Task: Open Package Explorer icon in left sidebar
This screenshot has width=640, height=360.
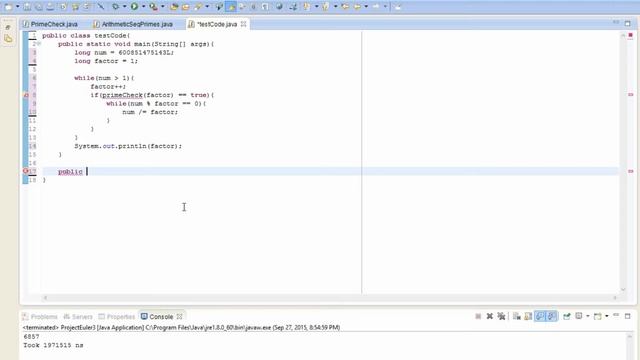Action: click(8, 39)
